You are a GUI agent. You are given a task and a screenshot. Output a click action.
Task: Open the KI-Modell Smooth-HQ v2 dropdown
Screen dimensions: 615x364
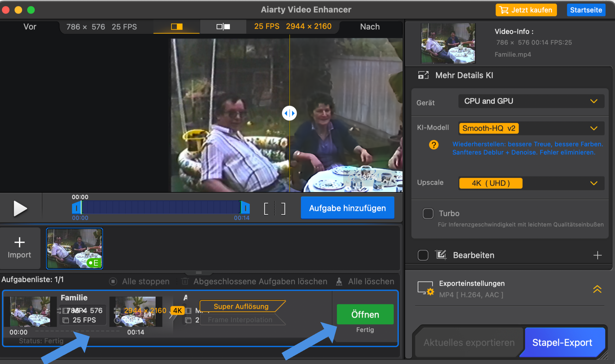point(531,128)
